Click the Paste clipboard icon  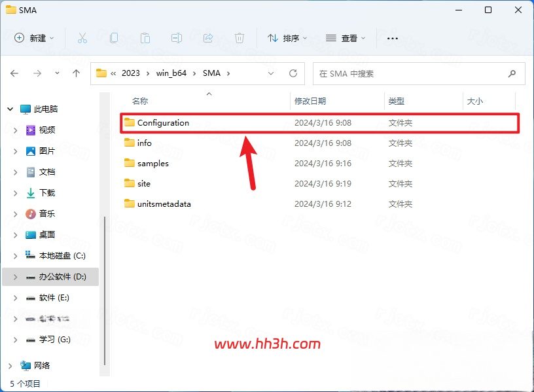click(145, 38)
